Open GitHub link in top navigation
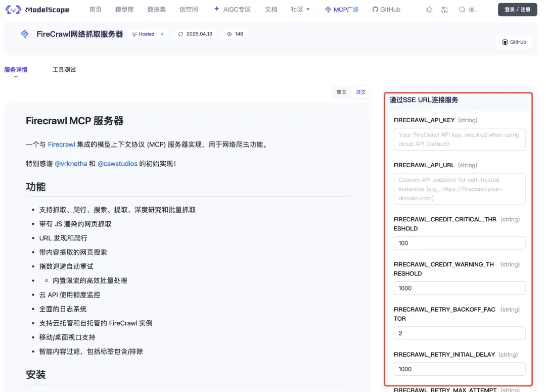 pos(386,10)
